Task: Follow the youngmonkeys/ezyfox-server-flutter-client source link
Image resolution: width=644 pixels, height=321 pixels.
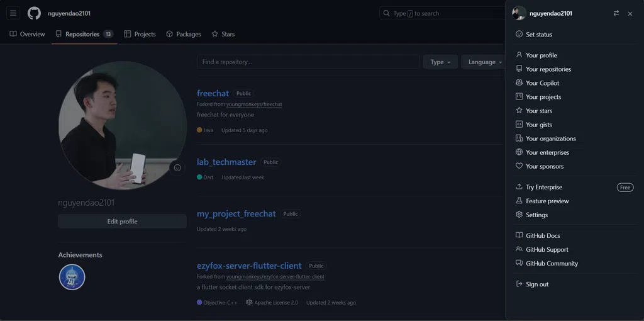Action: tap(275, 276)
